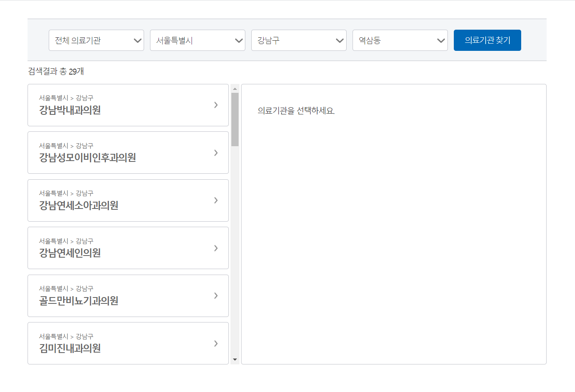Click the 서울특별시 > 강남구 breadcrumb above 강남박내과의원

(x=66, y=98)
